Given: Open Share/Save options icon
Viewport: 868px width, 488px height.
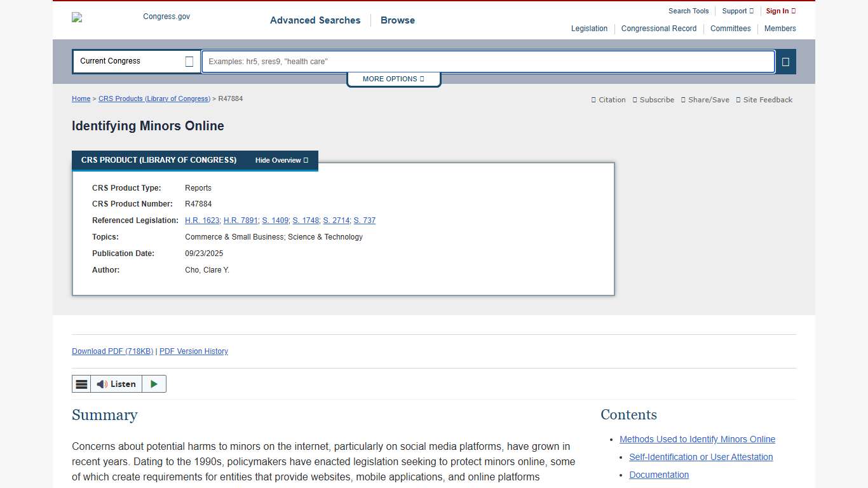Looking at the screenshot, I should 684,100.
